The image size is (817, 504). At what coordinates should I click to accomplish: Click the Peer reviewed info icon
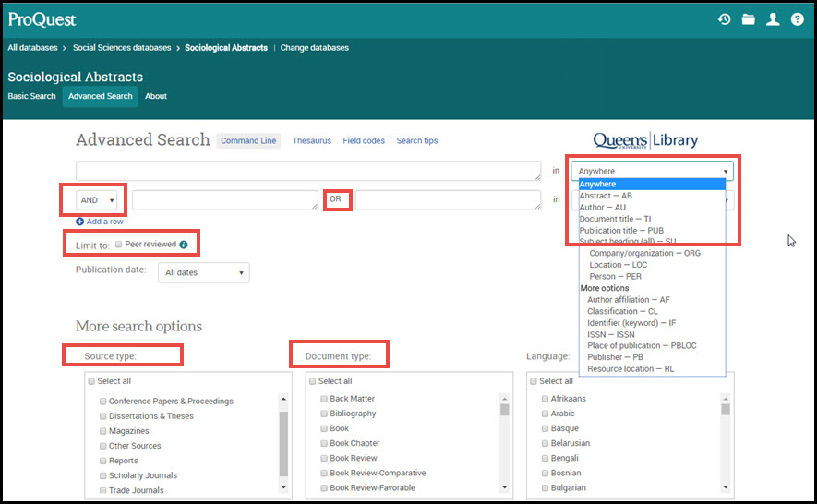coord(184,245)
